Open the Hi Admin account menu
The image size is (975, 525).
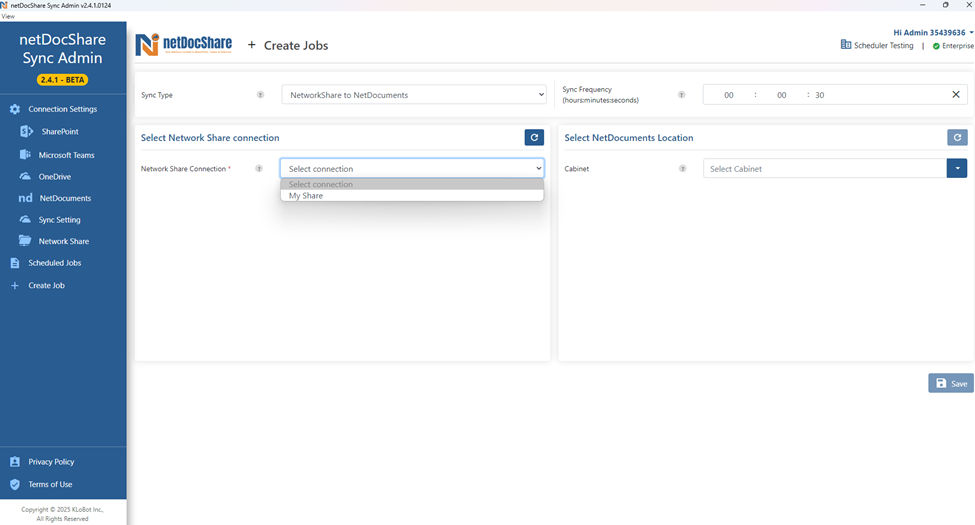(x=933, y=32)
